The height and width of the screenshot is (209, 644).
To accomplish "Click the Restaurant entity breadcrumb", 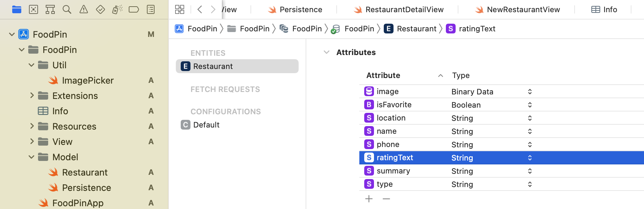I will click(x=410, y=29).
